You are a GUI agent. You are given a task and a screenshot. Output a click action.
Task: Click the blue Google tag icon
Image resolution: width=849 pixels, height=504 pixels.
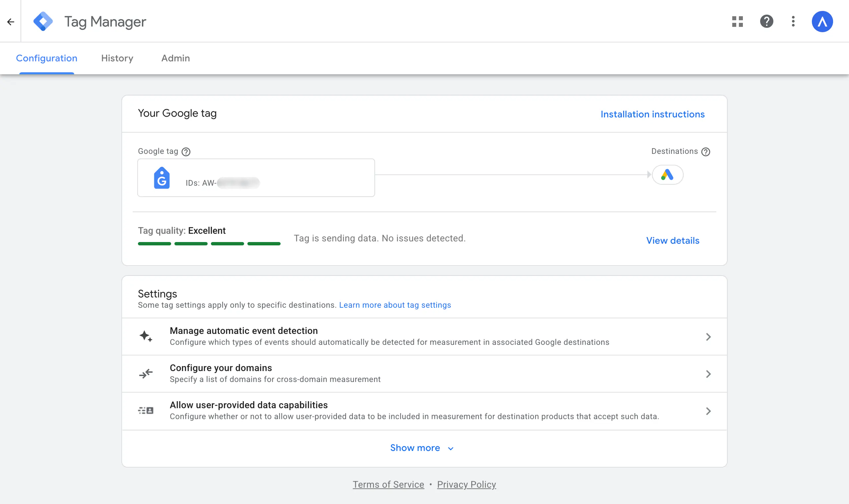pyautogui.click(x=162, y=178)
